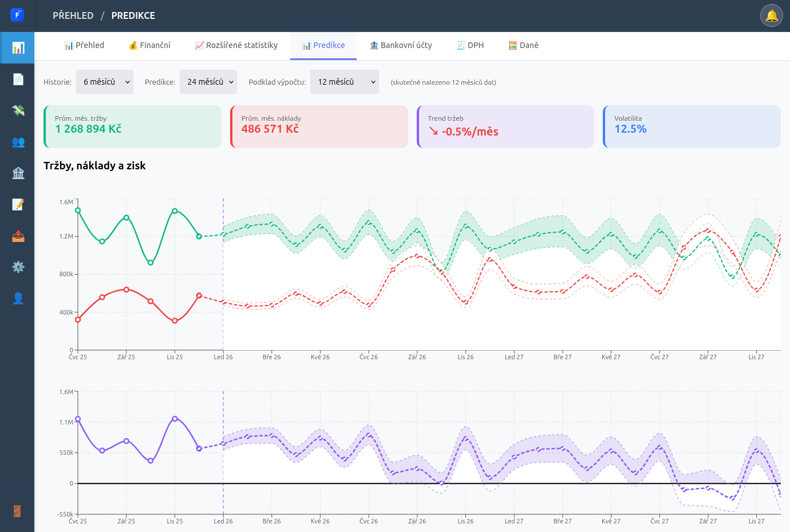Image resolution: width=790 pixels, height=532 pixels.
Task: Open the notifications bell
Action: (771, 15)
